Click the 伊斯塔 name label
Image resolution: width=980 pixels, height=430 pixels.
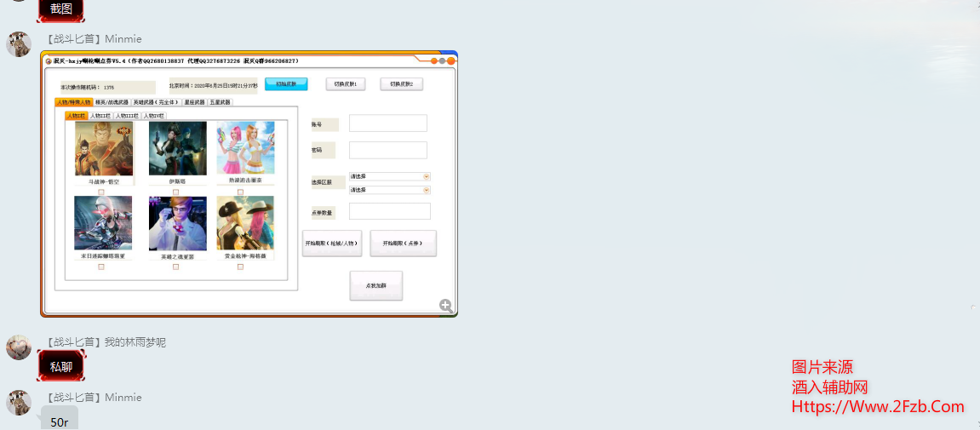pyautogui.click(x=177, y=182)
